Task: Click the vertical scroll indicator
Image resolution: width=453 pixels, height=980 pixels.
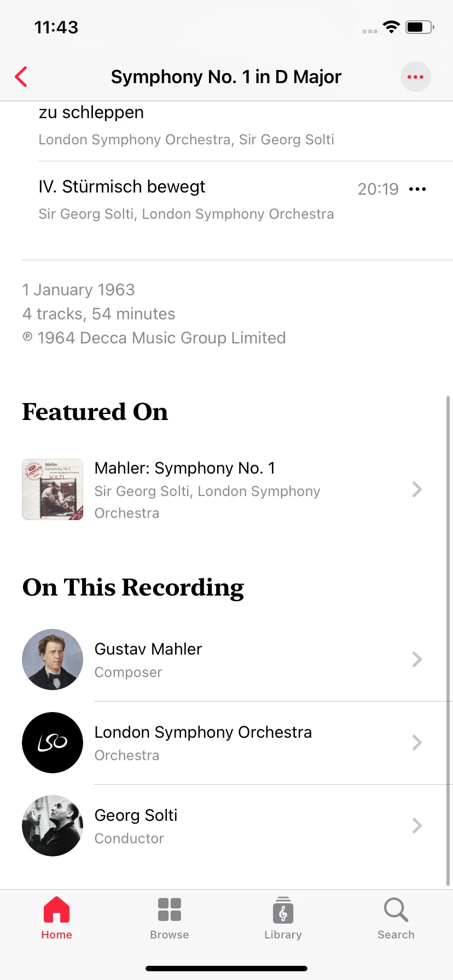Action: [448, 641]
